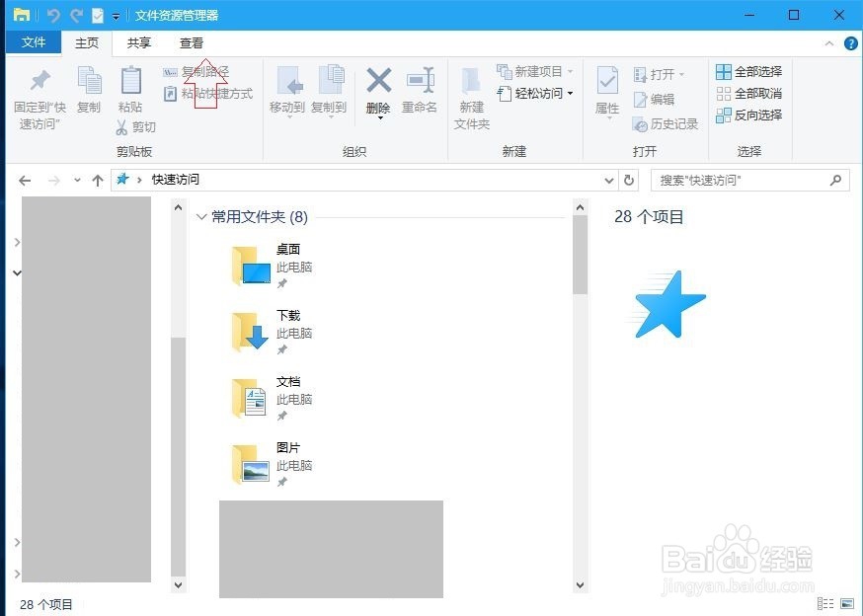Click Refresh in the address bar
This screenshot has height=616, width=863.
point(630,180)
